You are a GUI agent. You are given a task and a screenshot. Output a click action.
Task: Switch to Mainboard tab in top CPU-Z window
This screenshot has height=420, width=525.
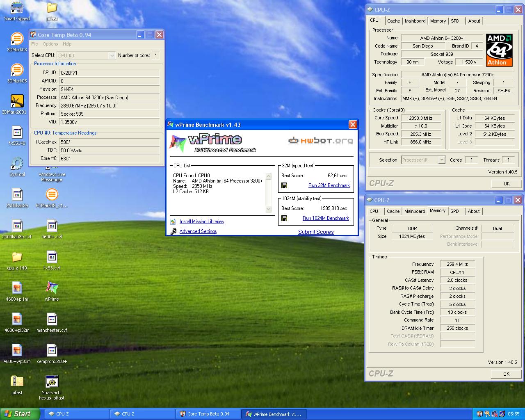[415, 21]
